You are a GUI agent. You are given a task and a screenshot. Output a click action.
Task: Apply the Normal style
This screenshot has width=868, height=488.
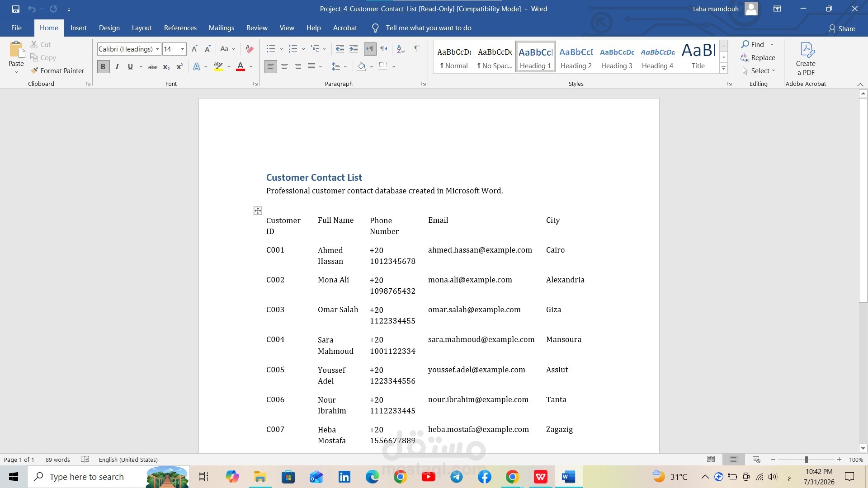[x=454, y=57]
